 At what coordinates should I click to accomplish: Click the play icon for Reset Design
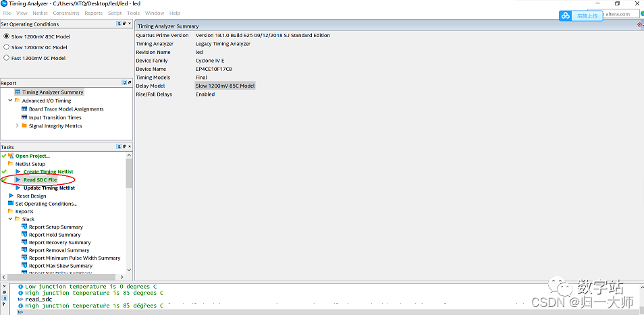click(x=11, y=196)
